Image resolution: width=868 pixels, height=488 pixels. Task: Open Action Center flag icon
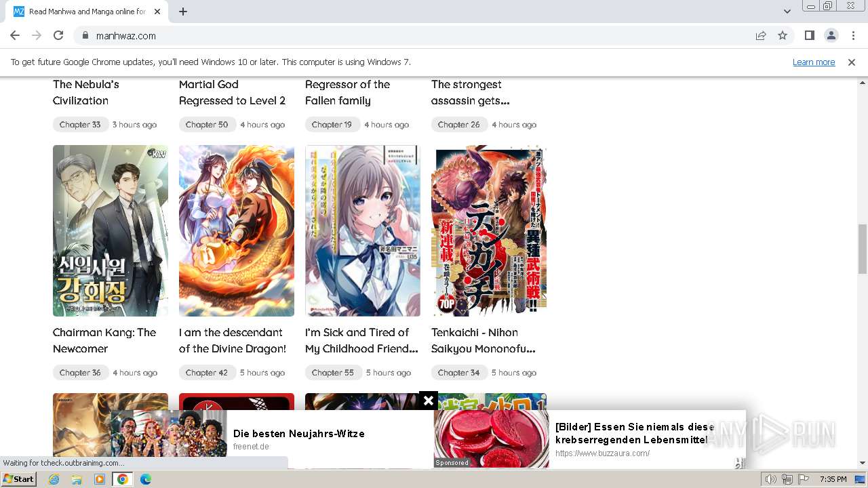pos(804,479)
